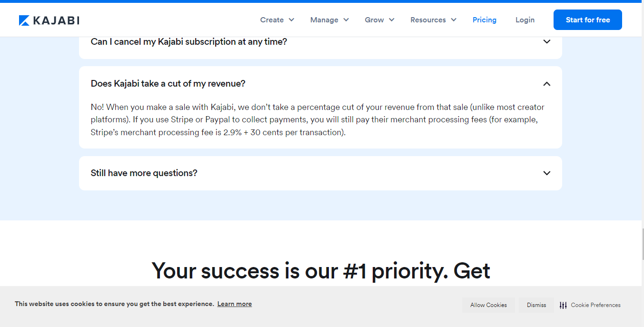Collapse the revenue cut answer chevron
This screenshot has width=644, height=327.
[547, 84]
